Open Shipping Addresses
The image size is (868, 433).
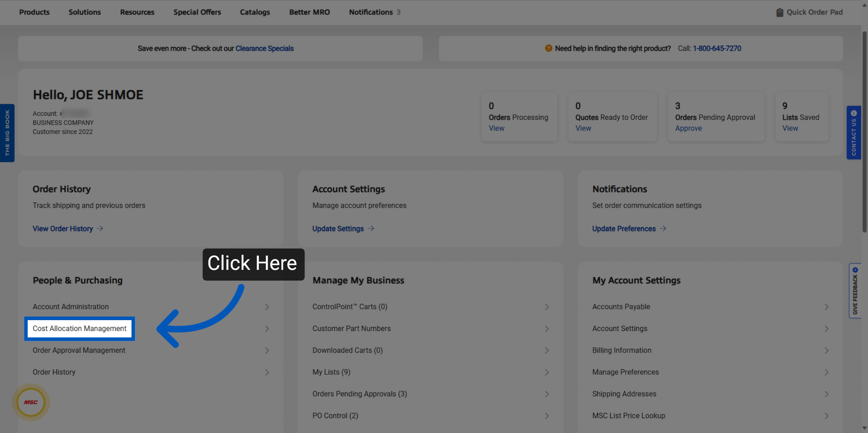point(624,394)
